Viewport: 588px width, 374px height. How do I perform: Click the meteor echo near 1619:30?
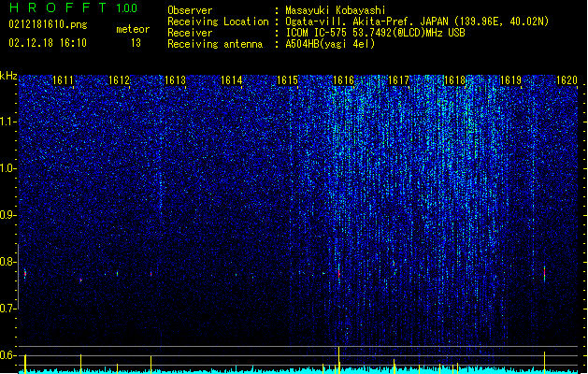click(x=544, y=274)
